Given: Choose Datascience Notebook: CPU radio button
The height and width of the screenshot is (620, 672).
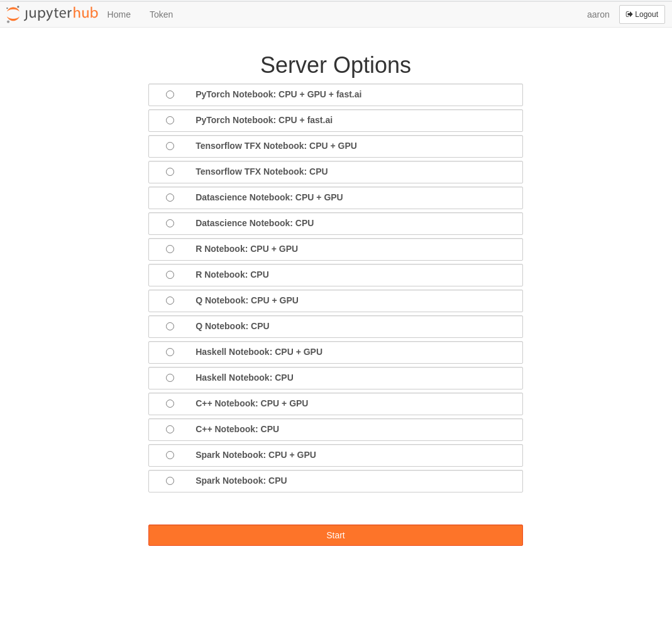Looking at the screenshot, I should 170,224.
